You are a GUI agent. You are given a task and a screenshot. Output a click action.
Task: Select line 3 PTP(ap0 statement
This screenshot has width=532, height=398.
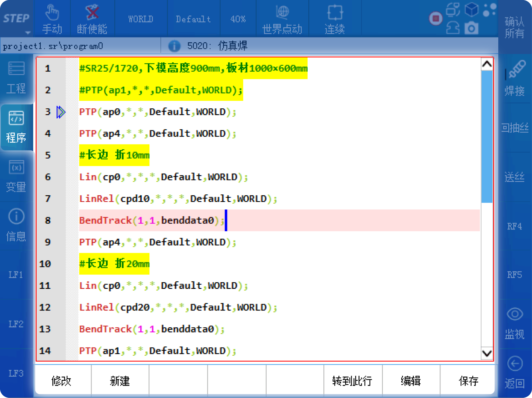pos(158,112)
